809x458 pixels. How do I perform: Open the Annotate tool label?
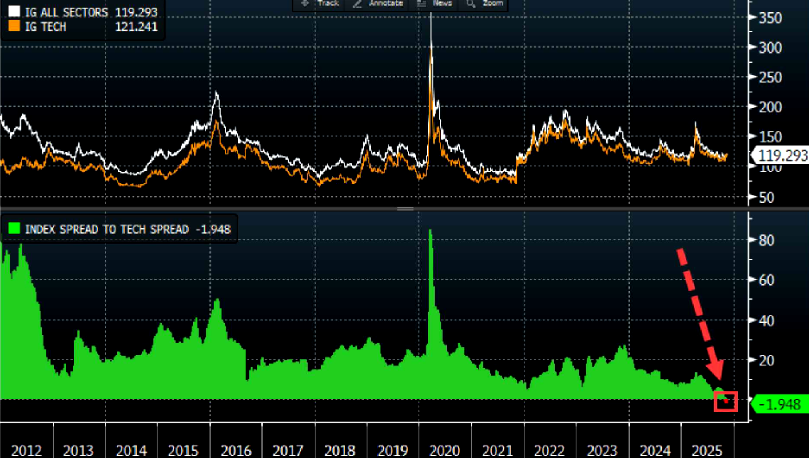(x=387, y=4)
